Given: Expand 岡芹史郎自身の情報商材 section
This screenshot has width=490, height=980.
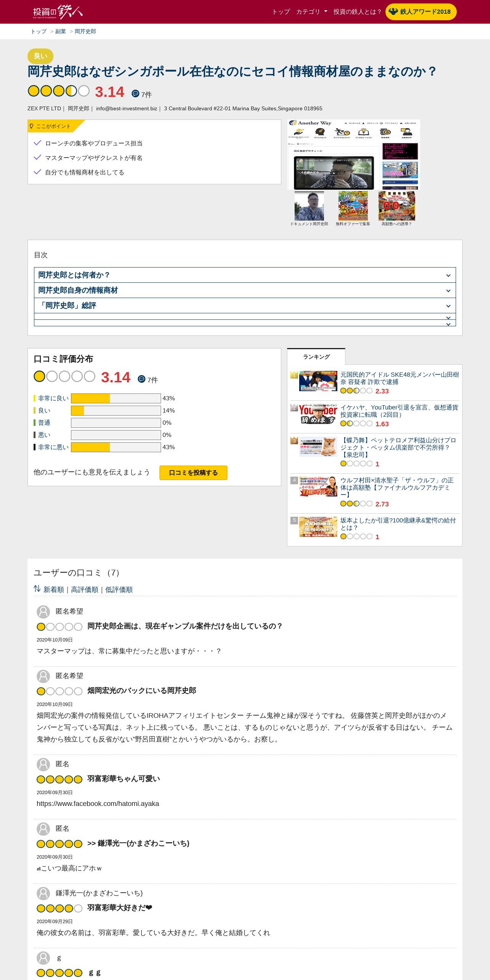Looking at the screenshot, I should point(245,290).
